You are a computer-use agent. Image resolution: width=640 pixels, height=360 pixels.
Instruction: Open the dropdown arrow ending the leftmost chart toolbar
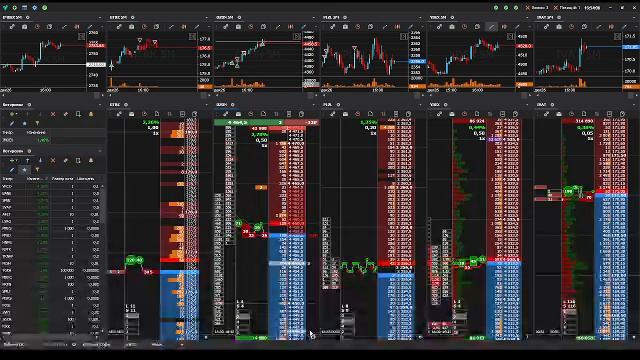[102, 27]
